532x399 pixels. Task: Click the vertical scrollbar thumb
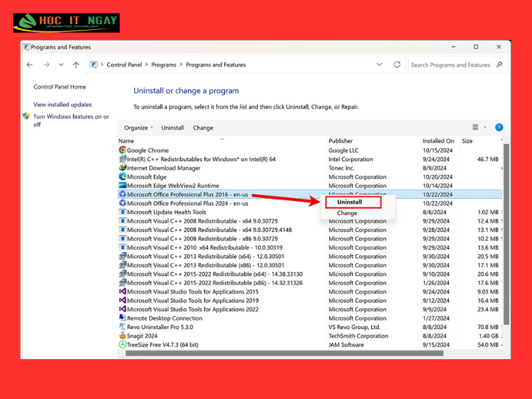pyautogui.click(x=506, y=234)
